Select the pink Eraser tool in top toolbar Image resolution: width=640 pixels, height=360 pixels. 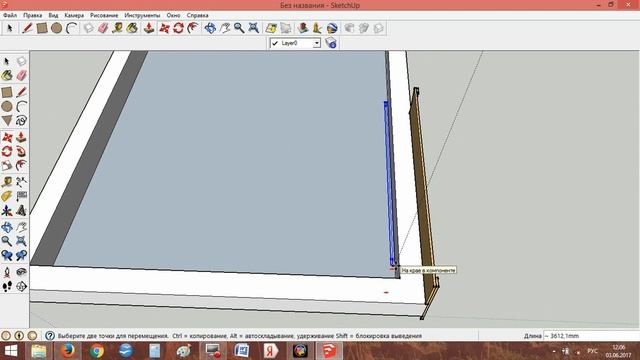pos(103,28)
